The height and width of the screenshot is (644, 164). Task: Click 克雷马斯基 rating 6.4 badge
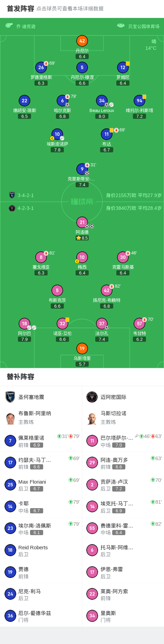[123, 273]
